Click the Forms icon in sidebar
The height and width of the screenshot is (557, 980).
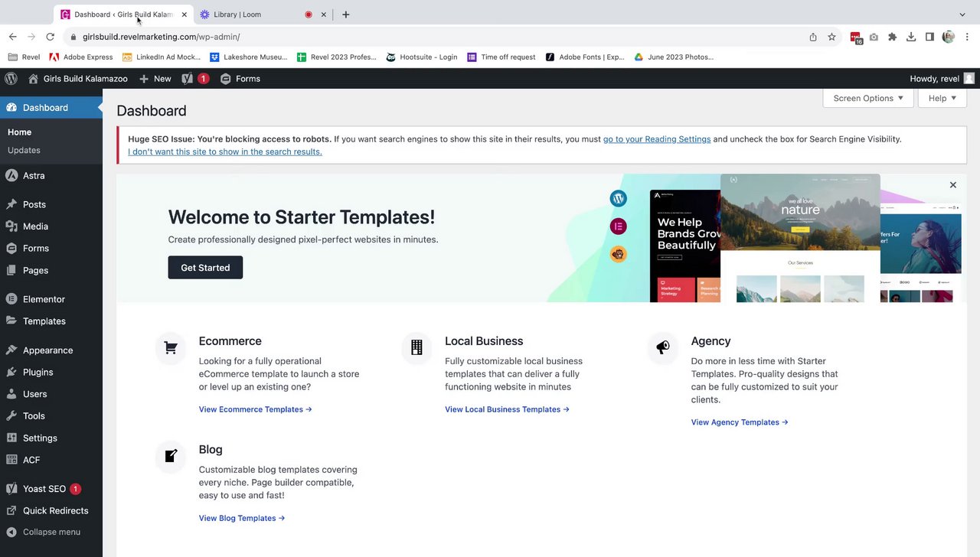point(11,248)
